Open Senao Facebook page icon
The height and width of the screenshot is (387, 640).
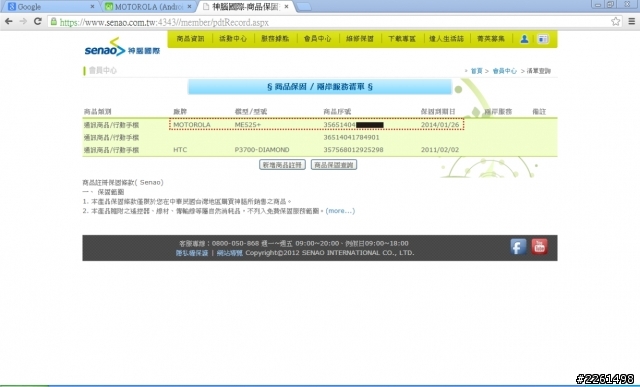click(x=518, y=247)
